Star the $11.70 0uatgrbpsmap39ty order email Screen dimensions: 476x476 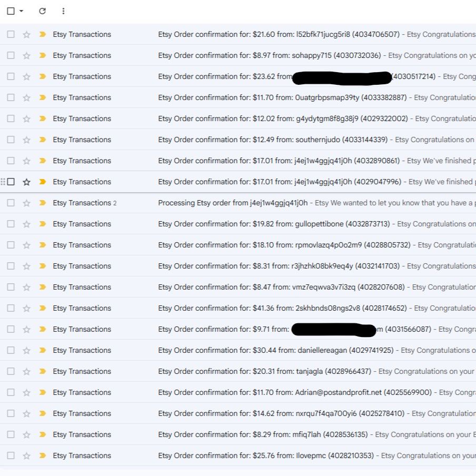tap(27, 97)
